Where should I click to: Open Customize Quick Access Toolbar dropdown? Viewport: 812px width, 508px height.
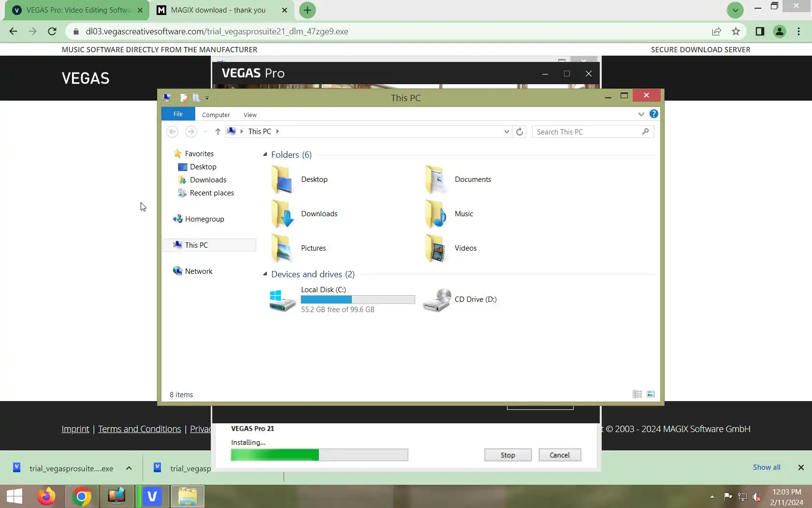[207, 98]
